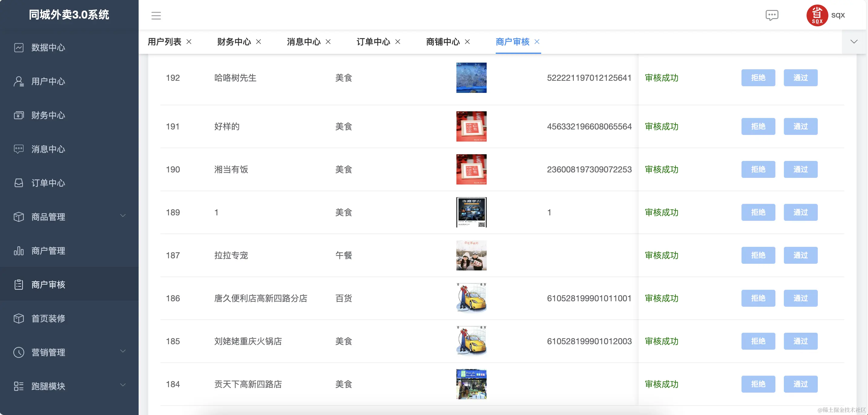Image resolution: width=868 pixels, height=415 pixels.
Task: Click 通过 for row 189
Action: coord(801,213)
